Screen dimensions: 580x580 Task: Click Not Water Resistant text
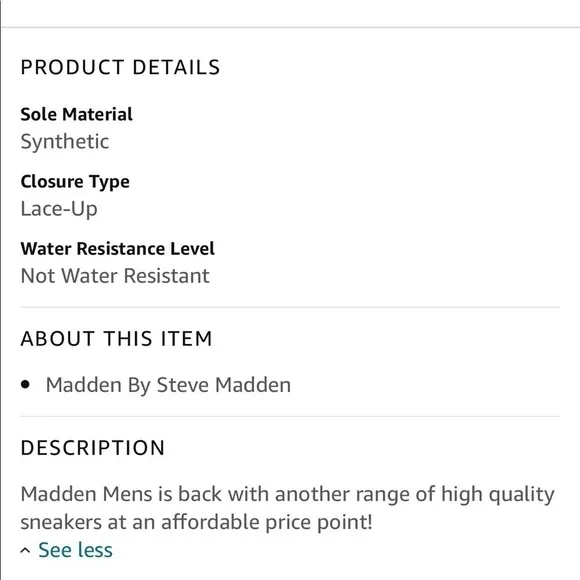point(115,276)
